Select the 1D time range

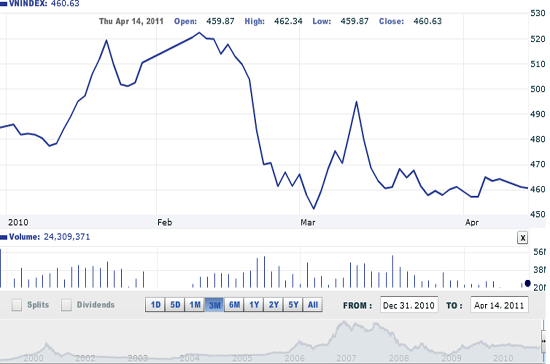pos(155,305)
